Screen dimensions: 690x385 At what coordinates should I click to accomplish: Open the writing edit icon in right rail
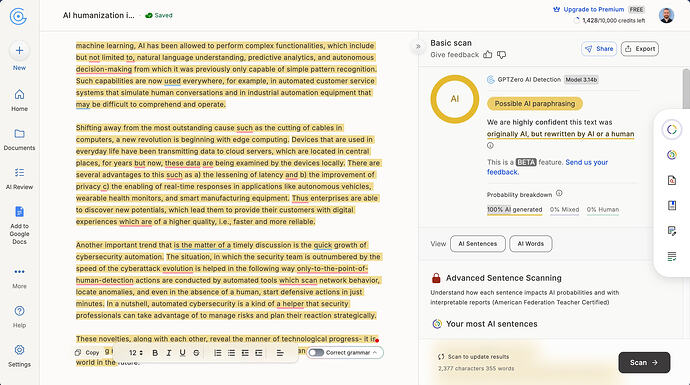point(672,231)
